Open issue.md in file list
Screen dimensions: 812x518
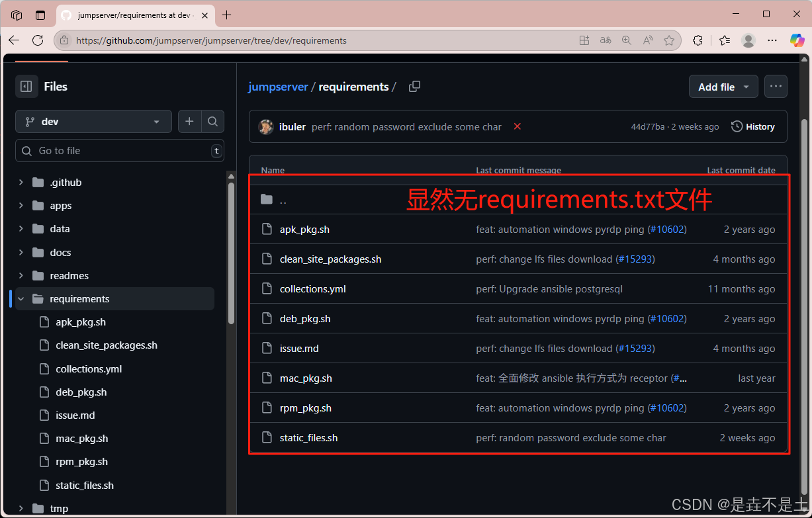[x=299, y=349]
